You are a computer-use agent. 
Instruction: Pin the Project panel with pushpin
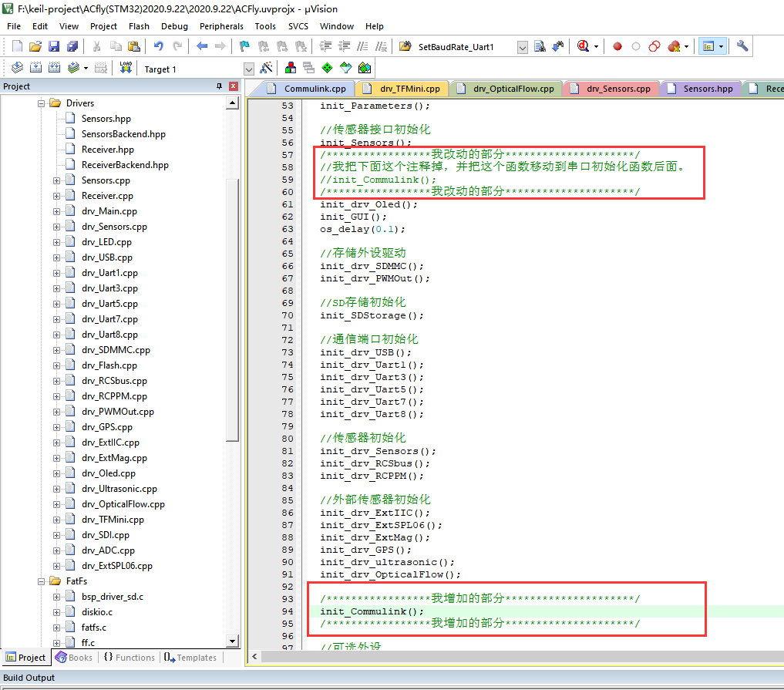tap(219, 86)
